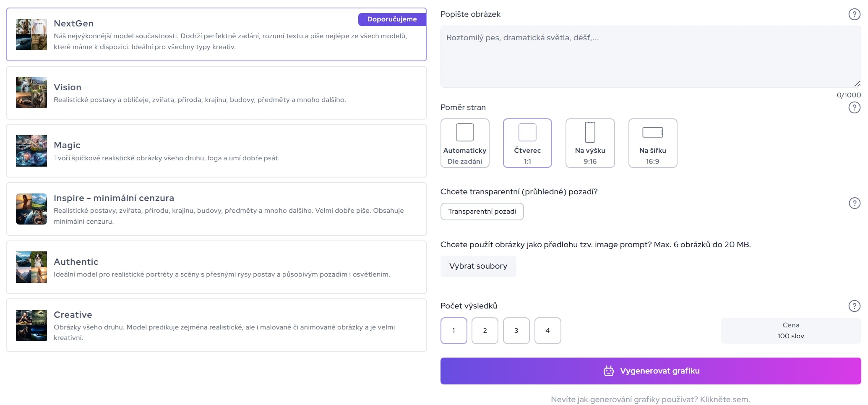Click the Vision model preview image

coord(31,93)
